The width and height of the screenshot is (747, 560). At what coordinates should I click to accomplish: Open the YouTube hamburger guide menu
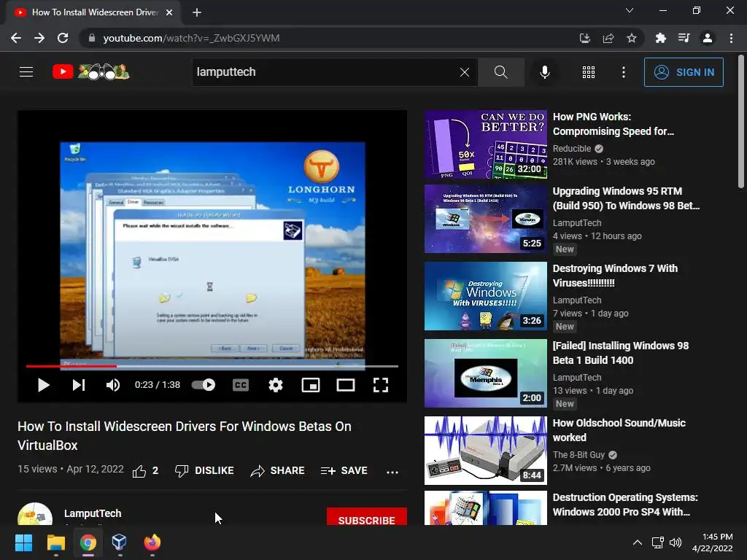[26, 72]
